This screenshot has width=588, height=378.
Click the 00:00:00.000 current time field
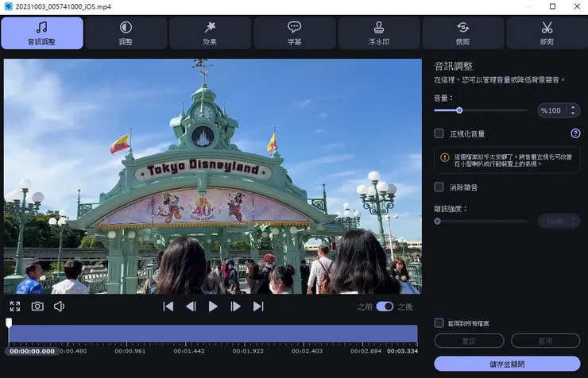pyautogui.click(x=32, y=352)
